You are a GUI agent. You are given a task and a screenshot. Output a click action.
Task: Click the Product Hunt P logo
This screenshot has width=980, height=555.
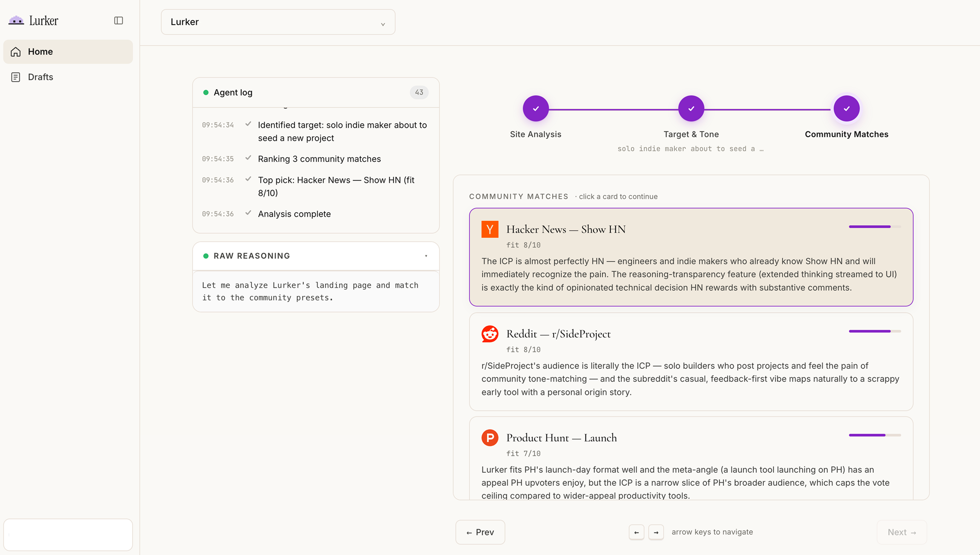(x=490, y=438)
